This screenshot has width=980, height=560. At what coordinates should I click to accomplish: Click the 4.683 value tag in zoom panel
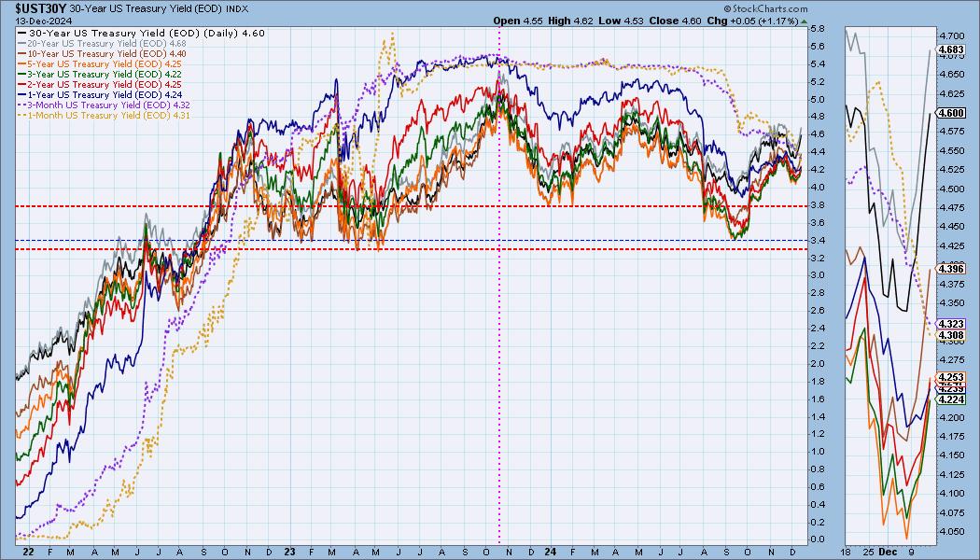(953, 49)
